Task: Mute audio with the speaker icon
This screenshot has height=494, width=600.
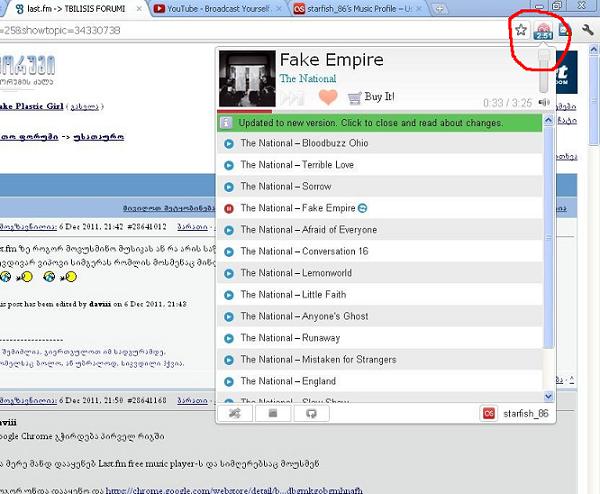Action: click(x=544, y=102)
